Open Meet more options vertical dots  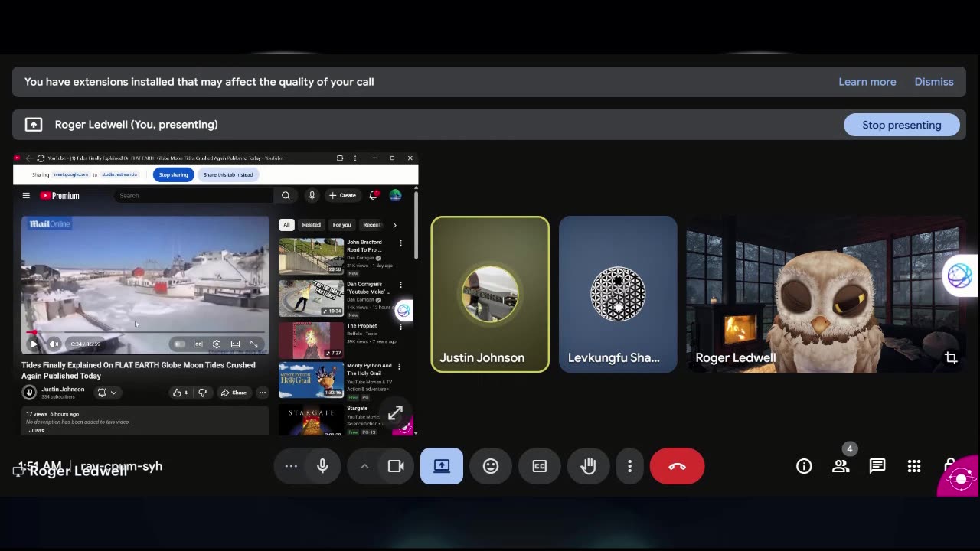pyautogui.click(x=630, y=466)
